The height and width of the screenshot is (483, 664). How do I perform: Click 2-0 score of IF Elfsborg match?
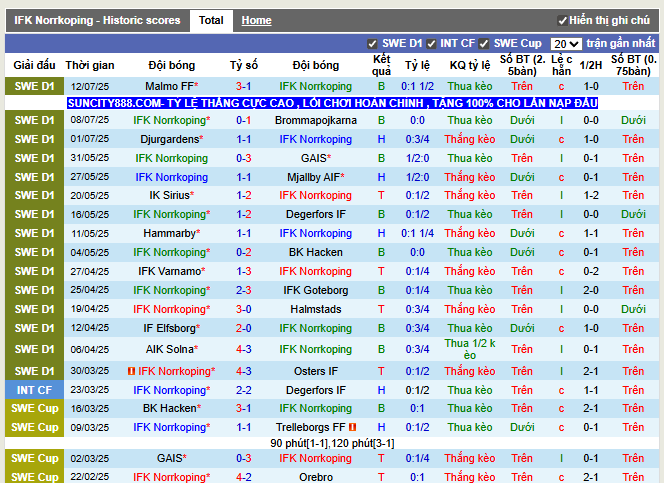point(243,328)
